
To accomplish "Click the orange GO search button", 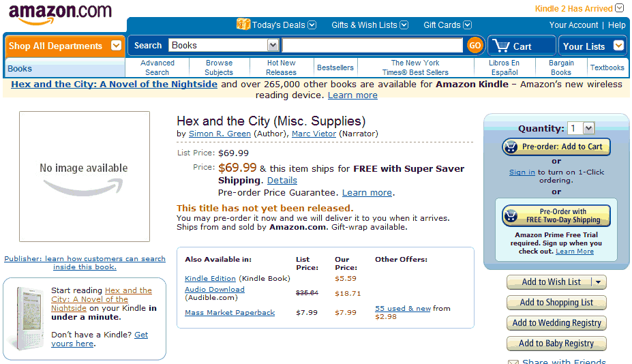I will click(x=475, y=46).
